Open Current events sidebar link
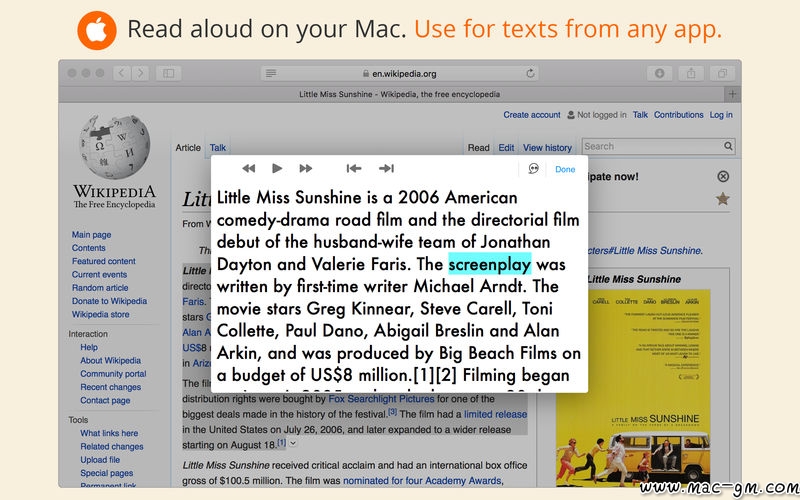 99,274
